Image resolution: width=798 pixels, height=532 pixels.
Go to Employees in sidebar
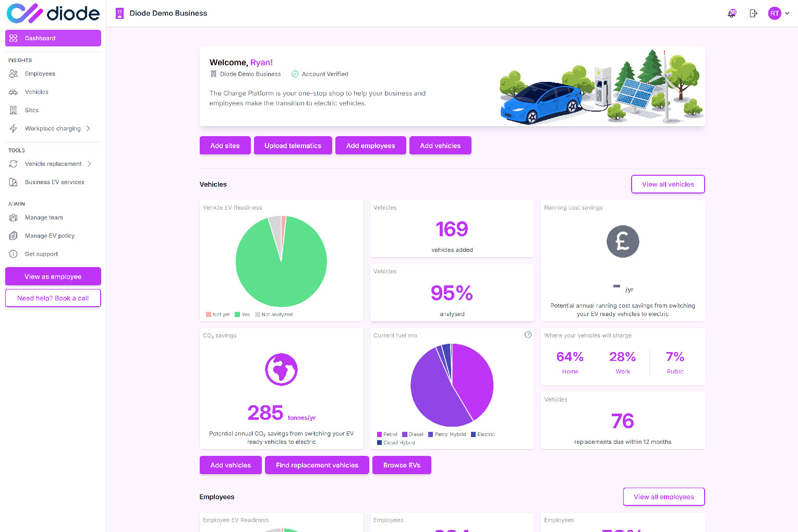(x=40, y=74)
